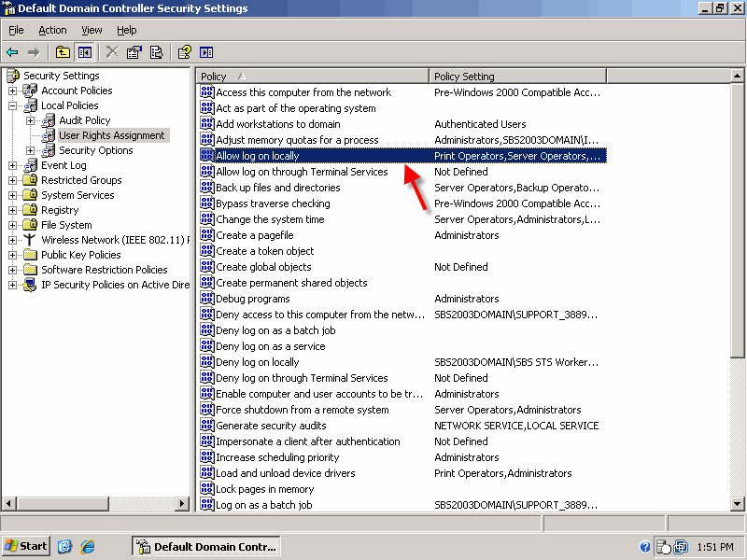Screen dimensions: 747x560
Task: Expand the Event Log node
Action: pyautogui.click(x=13, y=165)
